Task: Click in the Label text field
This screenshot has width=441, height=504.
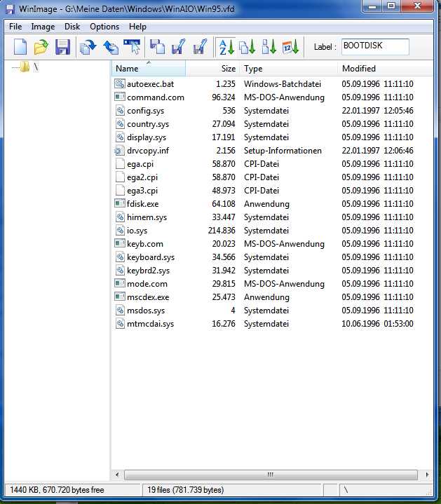Action: [x=374, y=46]
